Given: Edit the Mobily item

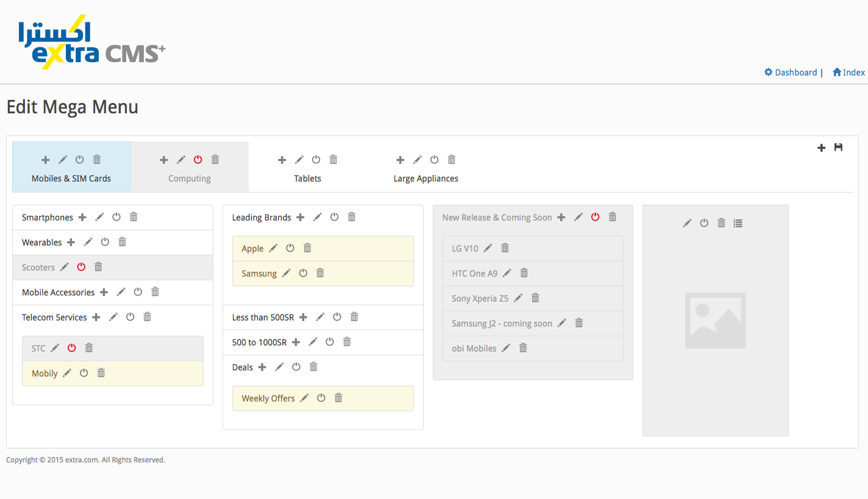Looking at the screenshot, I should 68,373.
